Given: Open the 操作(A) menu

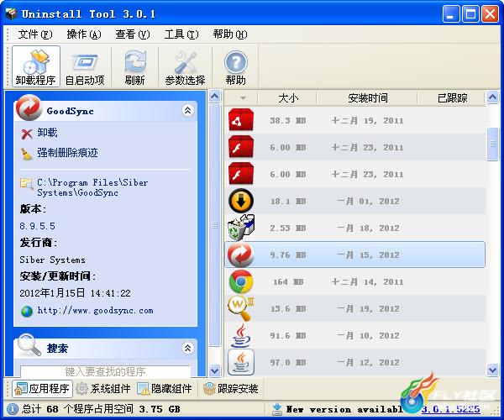Looking at the screenshot, I should (84, 34).
